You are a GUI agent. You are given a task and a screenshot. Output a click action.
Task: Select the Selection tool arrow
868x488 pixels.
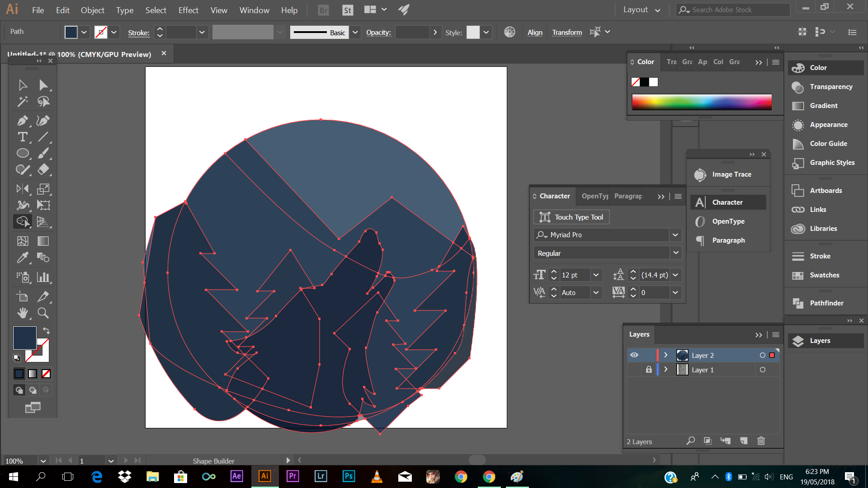coord(23,85)
